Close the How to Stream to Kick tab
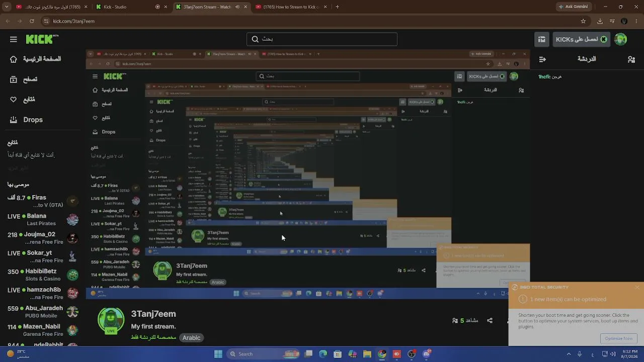The image size is (644, 362). click(325, 7)
